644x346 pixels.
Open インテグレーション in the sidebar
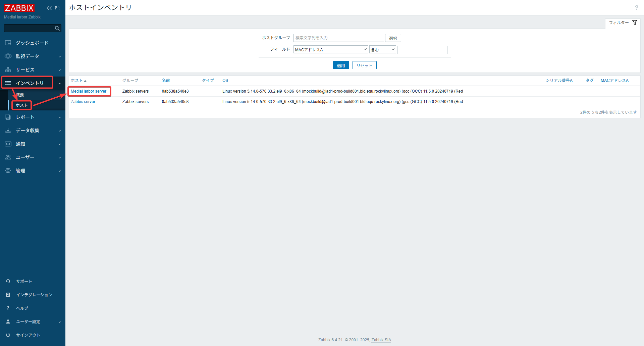pyautogui.click(x=34, y=295)
